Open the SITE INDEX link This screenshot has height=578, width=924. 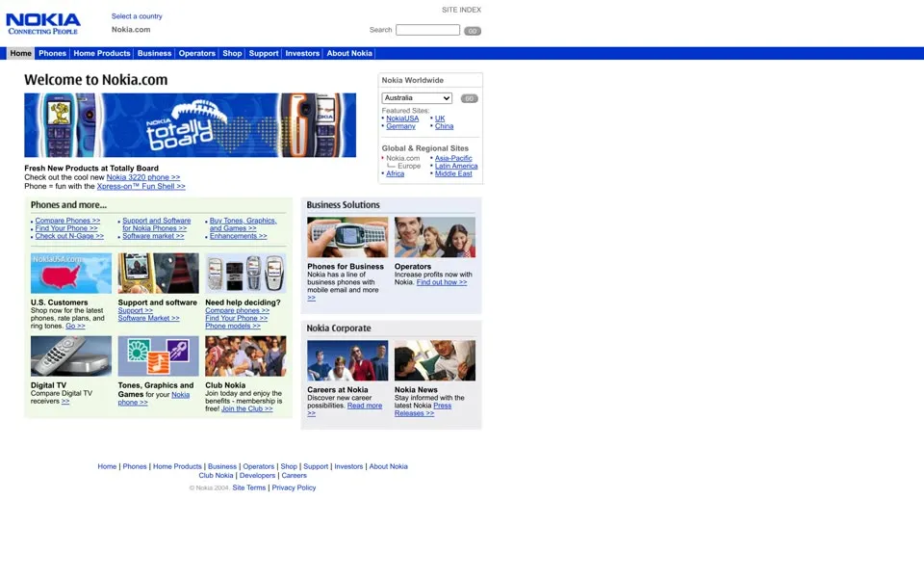pyautogui.click(x=461, y=10)
